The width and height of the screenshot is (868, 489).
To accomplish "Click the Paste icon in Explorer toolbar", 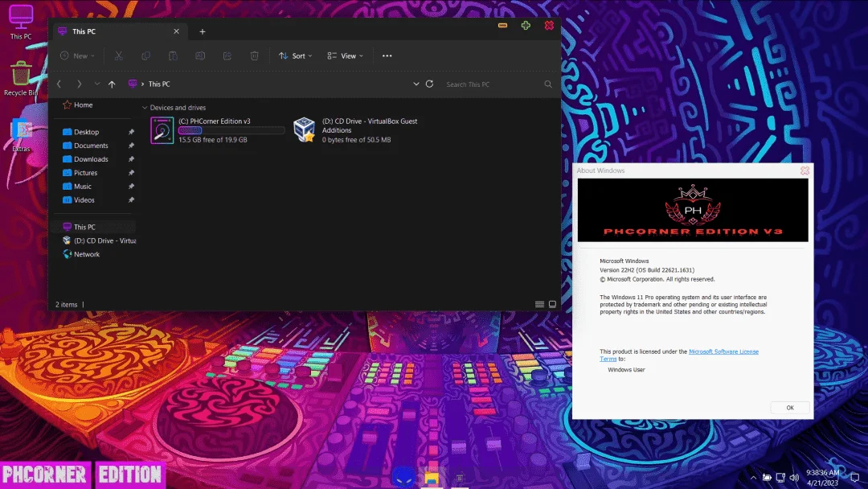I will click(173, 56).
